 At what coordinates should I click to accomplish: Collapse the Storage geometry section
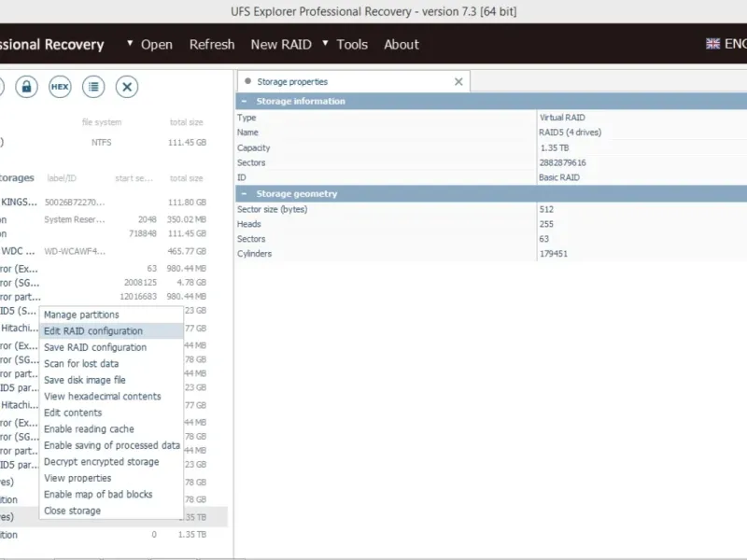click(x=245, y=194)
